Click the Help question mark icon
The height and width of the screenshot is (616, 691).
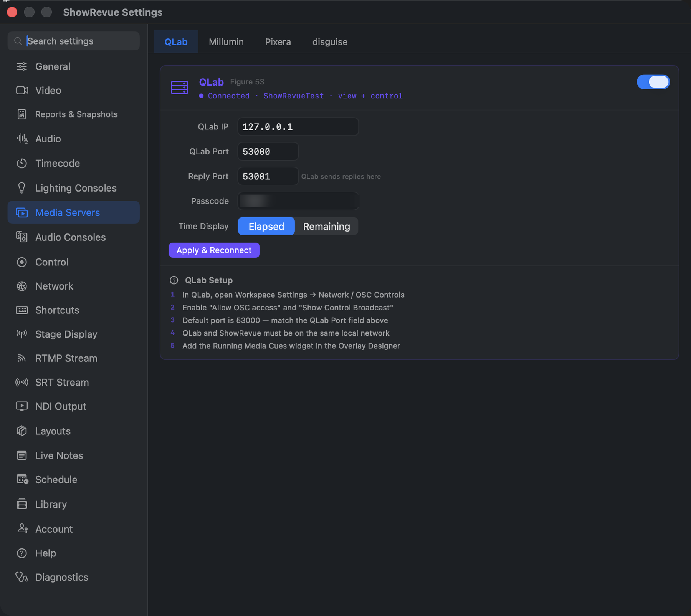[22, 553]
